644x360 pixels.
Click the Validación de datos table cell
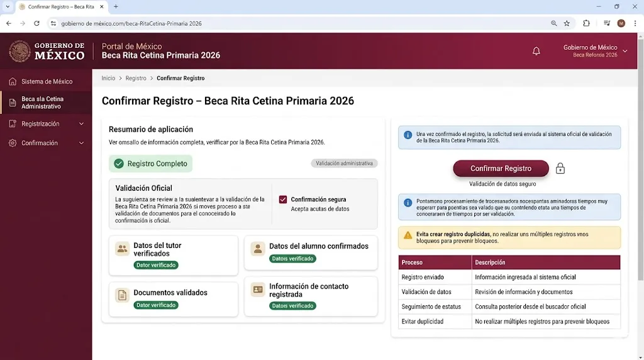point(435,292)
